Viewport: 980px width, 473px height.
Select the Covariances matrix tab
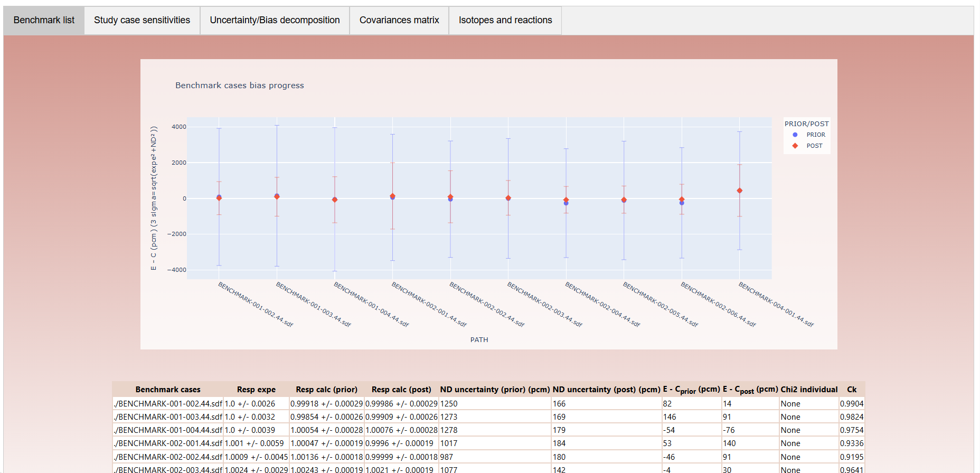[399, 20]
